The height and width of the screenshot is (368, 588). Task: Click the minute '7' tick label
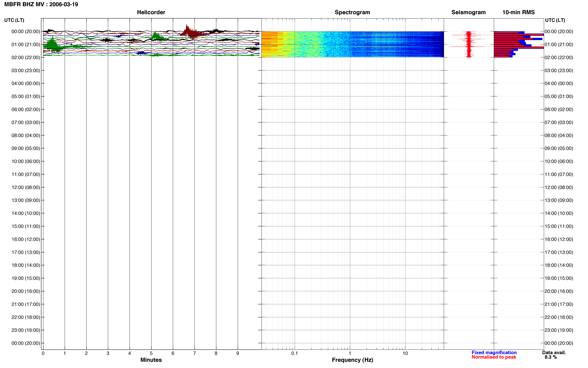tap(195, 353)
